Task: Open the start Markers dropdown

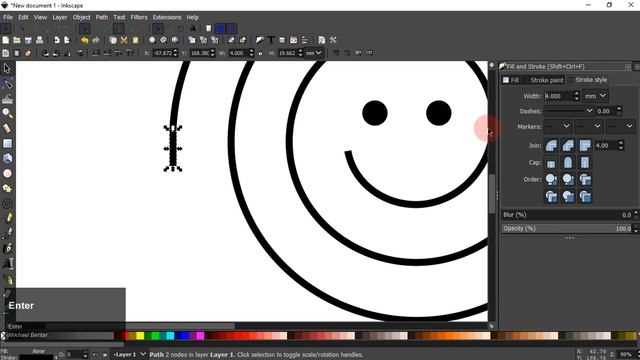Action: 558,127
